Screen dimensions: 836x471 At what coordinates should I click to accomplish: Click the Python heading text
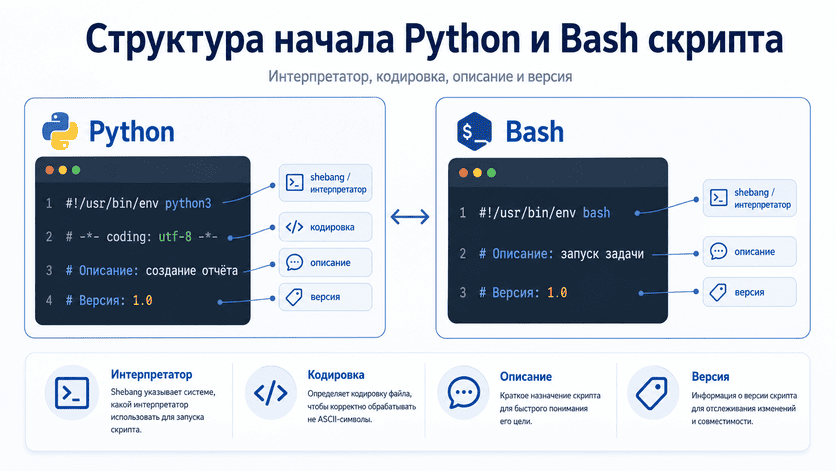[x=132, y=132]
